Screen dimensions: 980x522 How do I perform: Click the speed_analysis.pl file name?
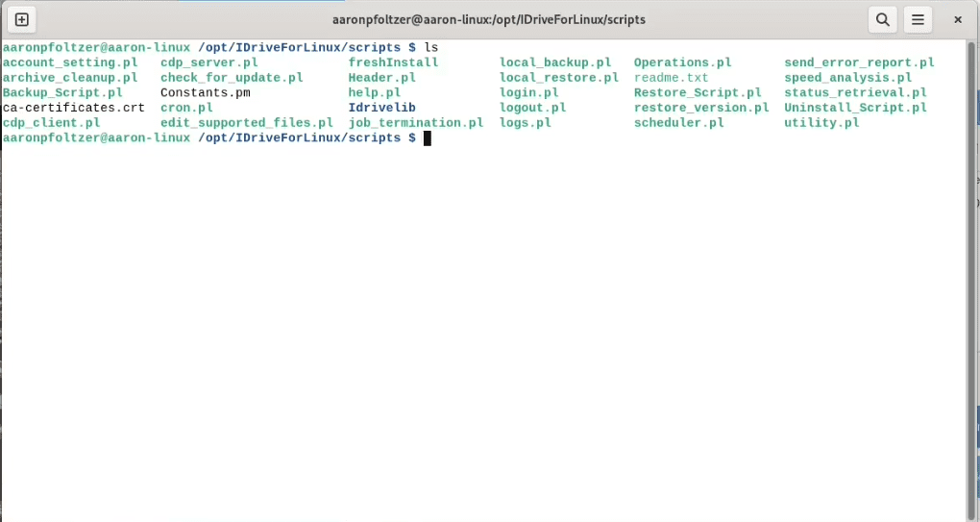(x=848, y=78)
